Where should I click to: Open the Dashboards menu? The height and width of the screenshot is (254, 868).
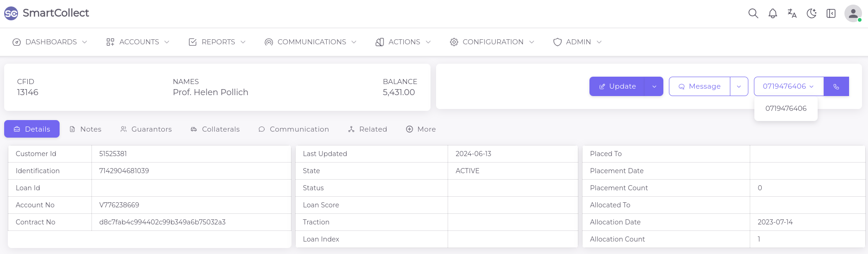pos(50,42)
